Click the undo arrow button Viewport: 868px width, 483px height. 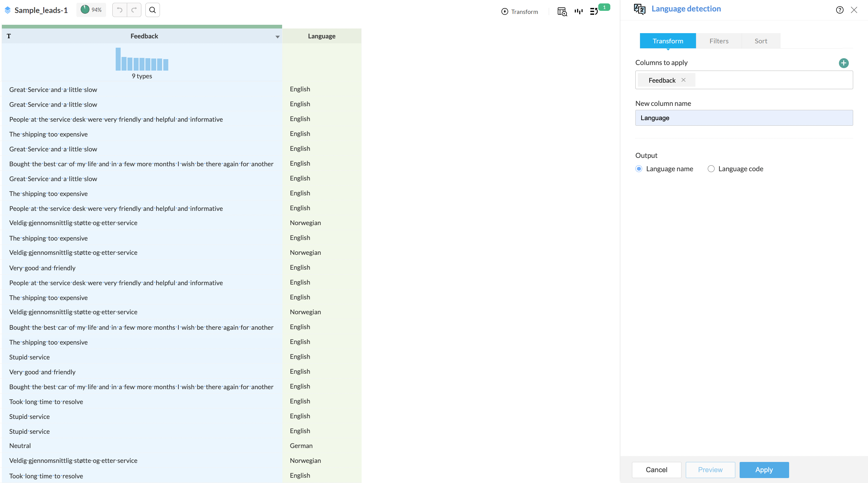point(119,10)
